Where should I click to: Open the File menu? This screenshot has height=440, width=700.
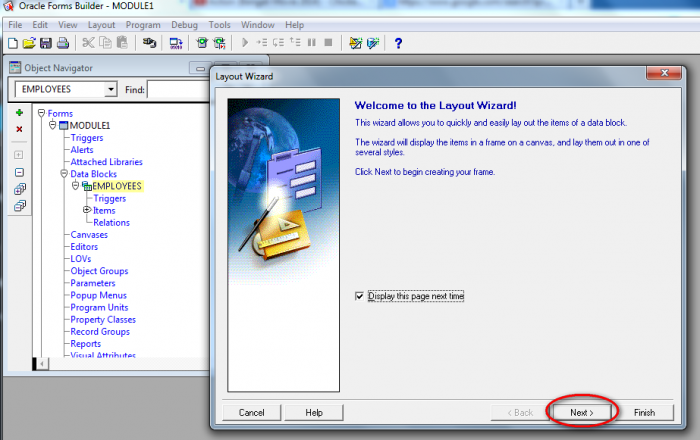15,25
